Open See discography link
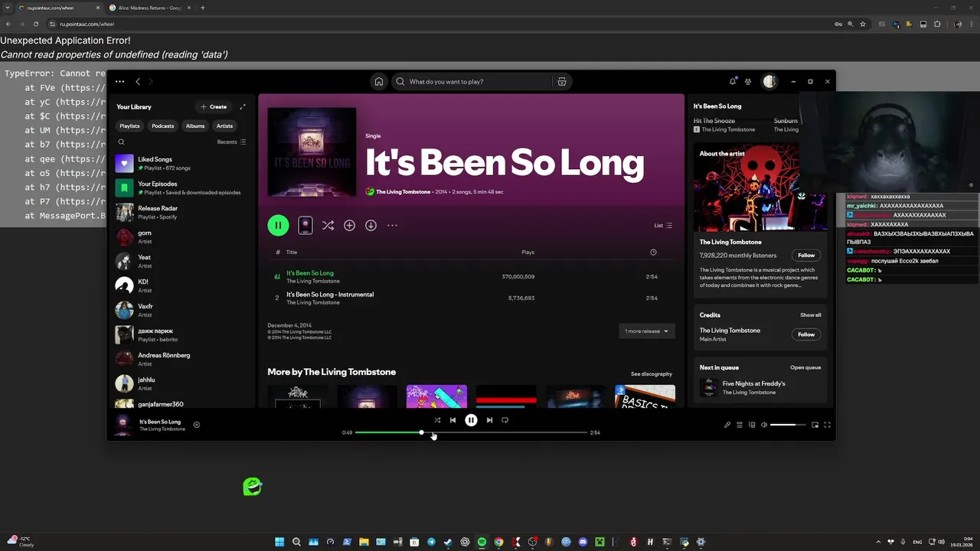The height and width of the screenshot is (551, 980). pyautogui.click(x=652, y=373)
